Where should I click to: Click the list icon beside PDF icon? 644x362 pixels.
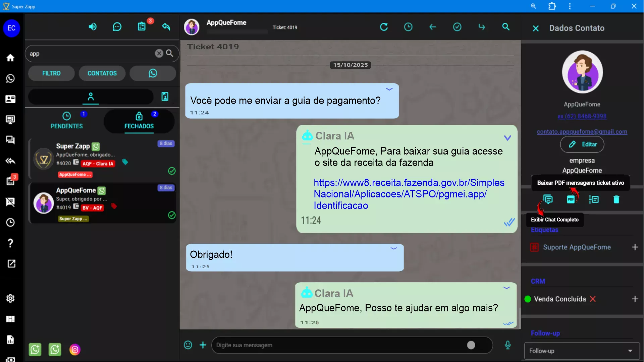click(594, 200)
